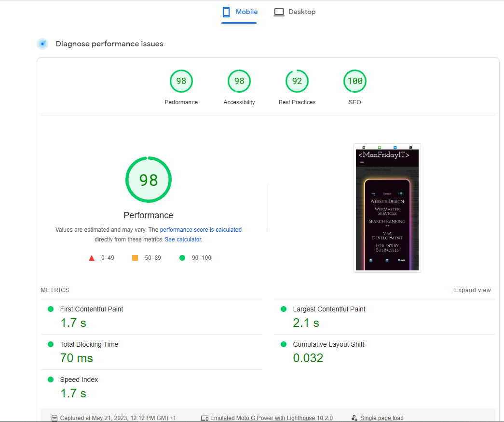Select the Best Practices score gauge
This screenshot has width=504, height=422.
coord(297,81)
